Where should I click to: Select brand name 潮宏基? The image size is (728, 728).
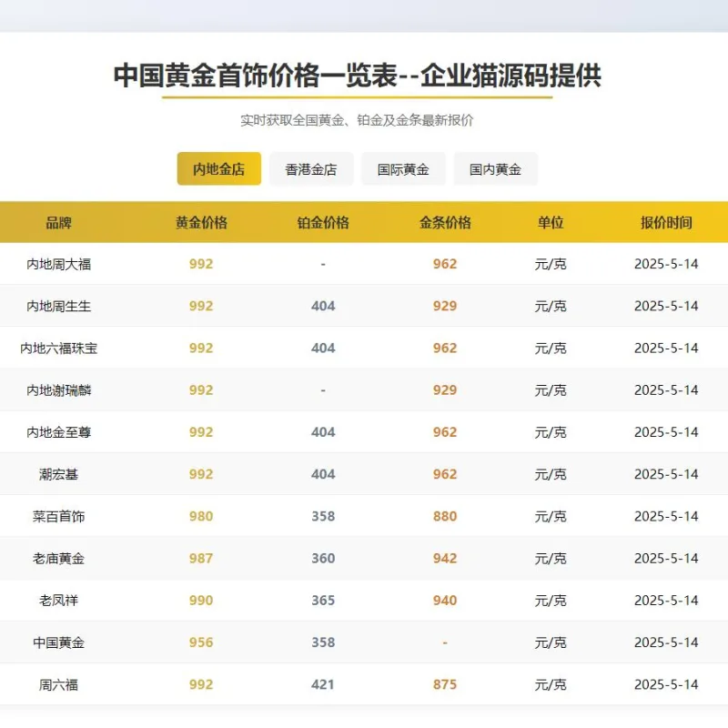pos(58,474)
